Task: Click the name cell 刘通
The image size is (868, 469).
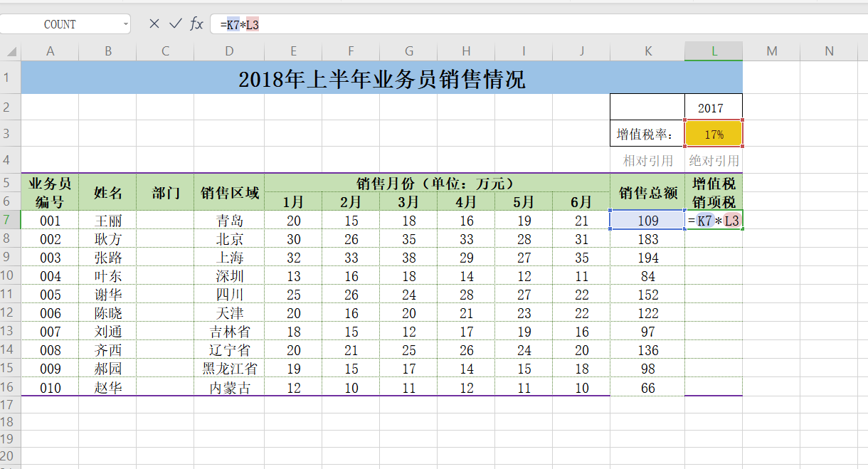Action: point(107,332)
